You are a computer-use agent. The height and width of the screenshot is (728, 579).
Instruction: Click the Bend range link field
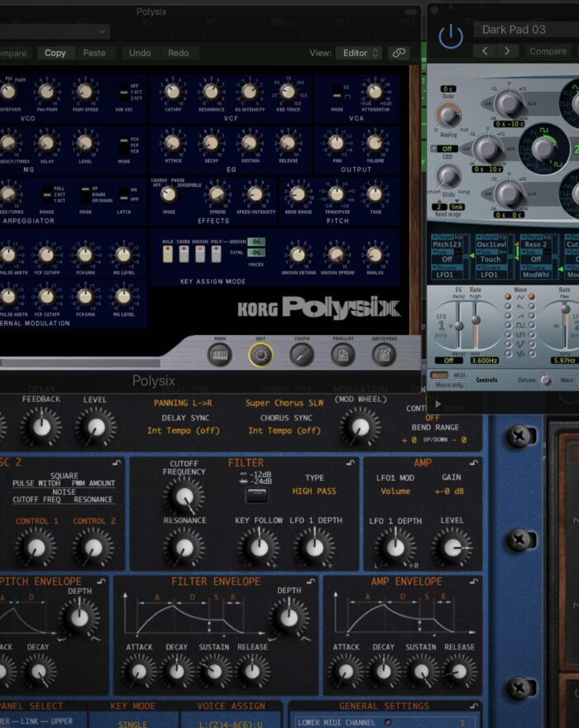(x=457, y=207)
